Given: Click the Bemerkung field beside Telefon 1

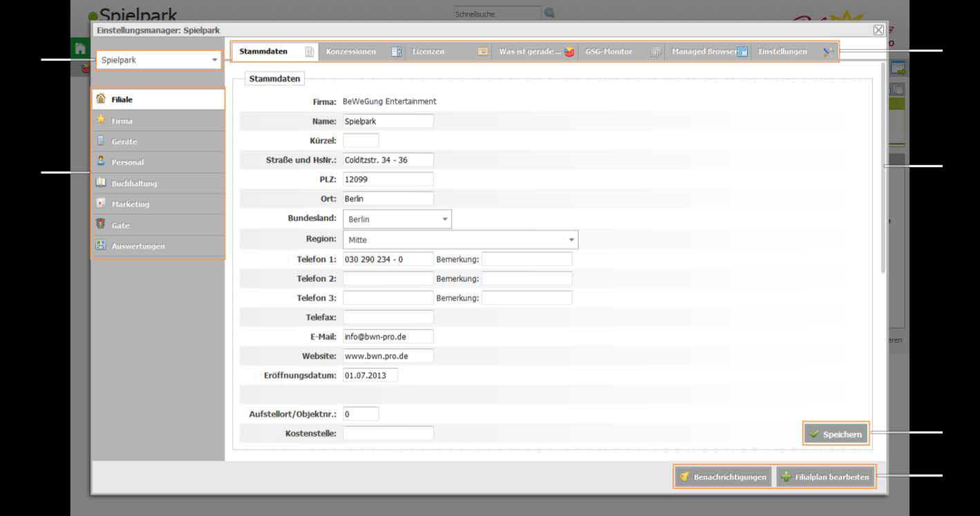Looking at the screenshot, I should (527, 259).
